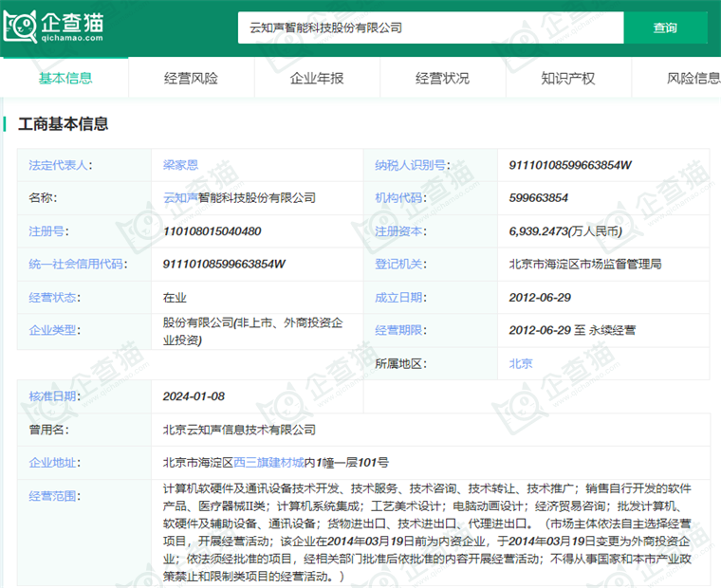Click the 西三旗建材城 address link

click(x=269, y=463)
